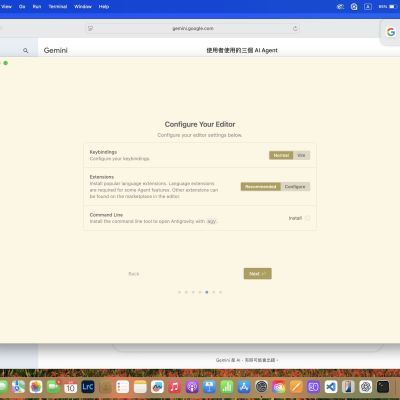Open the Window menu
400x400 pixels.
click(83, 6)
